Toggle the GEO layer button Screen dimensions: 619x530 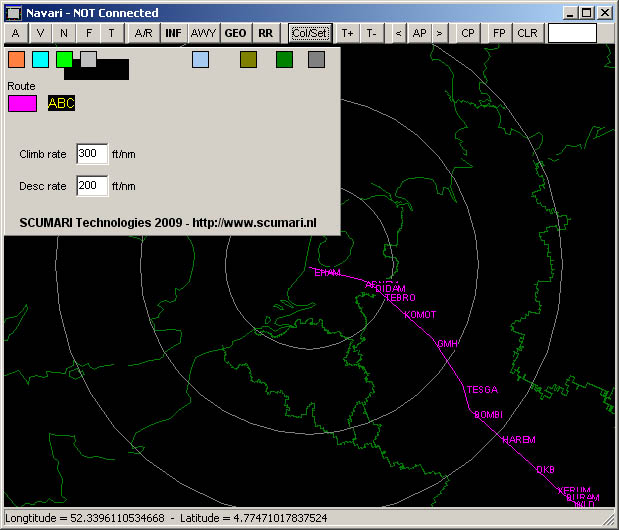click(x=235, y=33)
